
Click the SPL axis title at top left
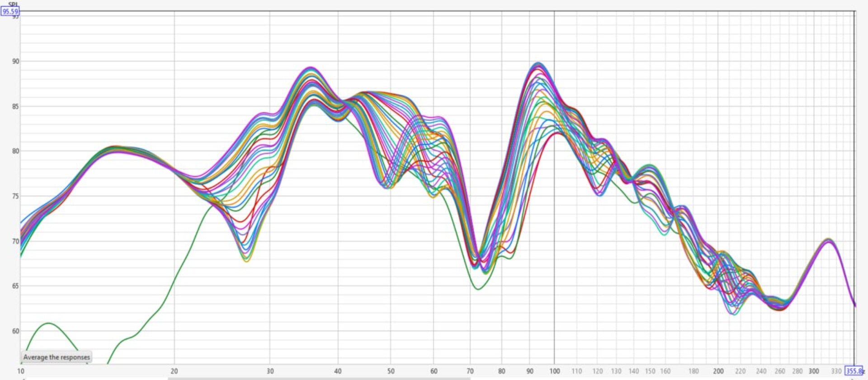[13, 4]
